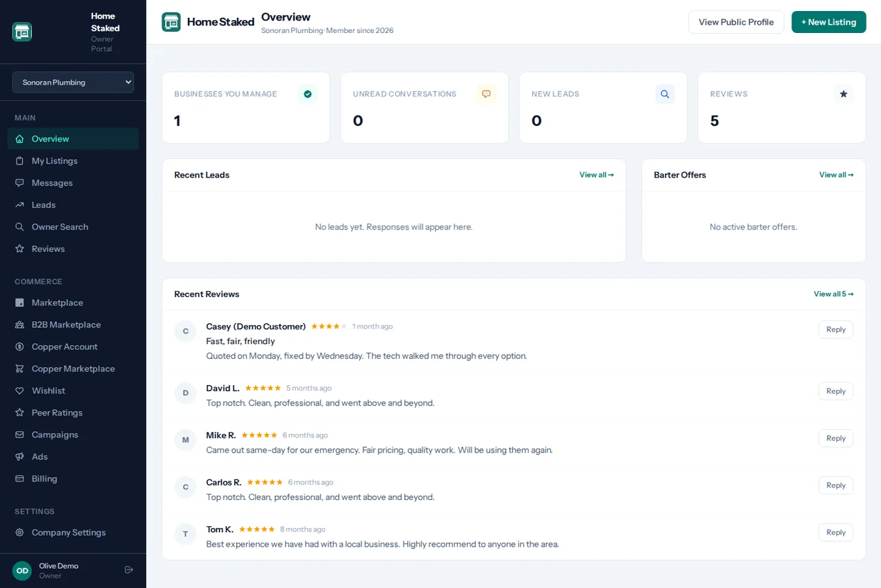Image resolution: width=881 pixels, height=588 pixels.
Task: Click the View Public Profile button
Action: (x=736, y=22)
